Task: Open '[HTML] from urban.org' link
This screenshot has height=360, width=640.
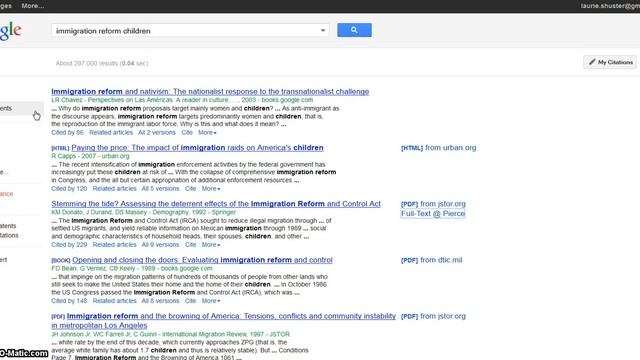Action: coord(438,148)
